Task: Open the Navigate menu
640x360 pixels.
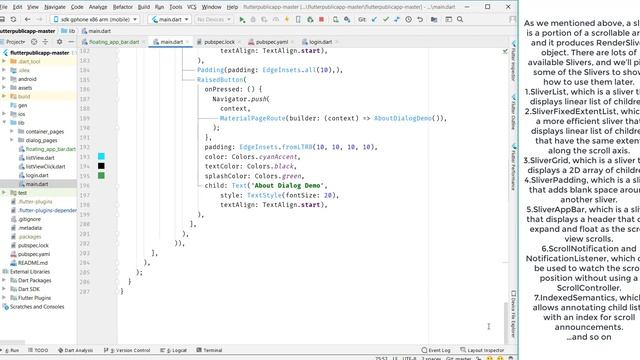Action: (55, 7)
